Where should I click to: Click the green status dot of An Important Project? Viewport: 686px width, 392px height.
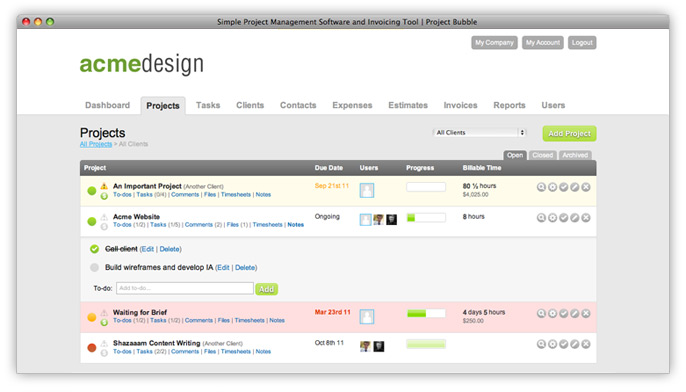(91, 191)
